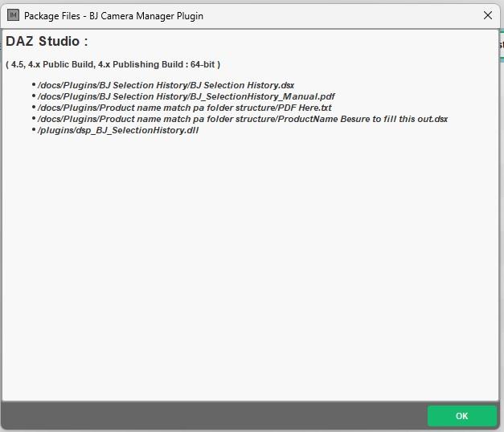Select the 'dsp_BJ_SelectionHistory.dll' plugin path
The image size is (504, 432).
click(118, 130)
